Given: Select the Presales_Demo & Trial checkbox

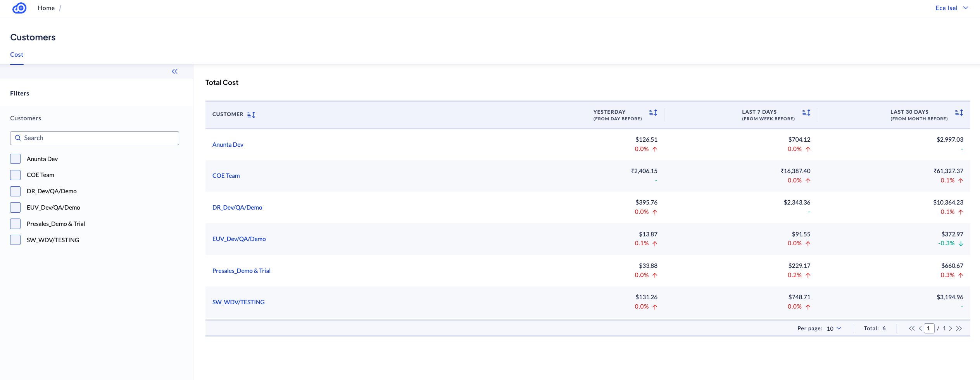Looking at the screenshot, I should (16, 224).
